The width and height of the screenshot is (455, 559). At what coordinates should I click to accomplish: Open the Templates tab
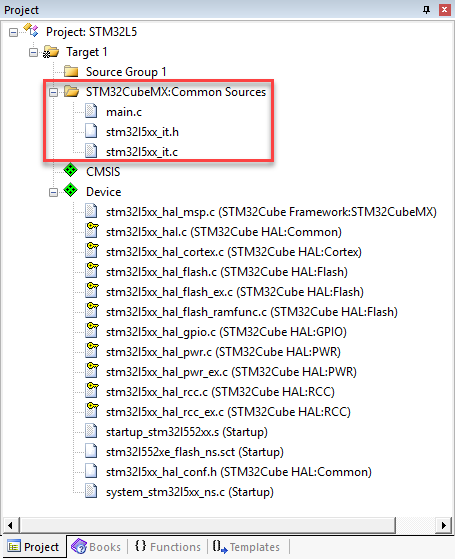click(246, 547)
